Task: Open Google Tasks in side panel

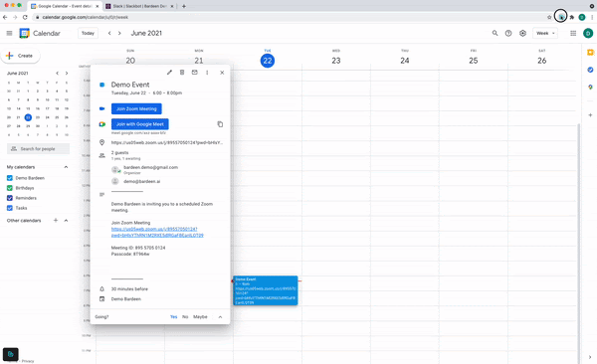Action: [590, 70]
